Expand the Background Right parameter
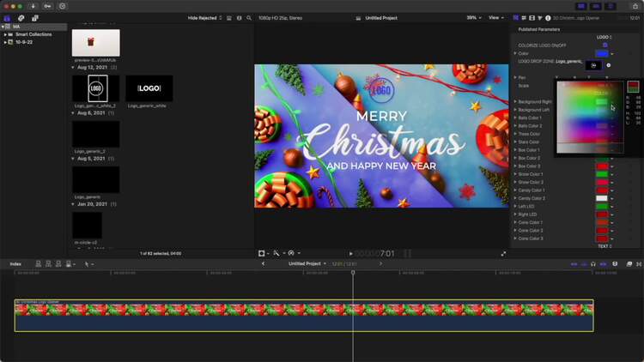644x362 pixels. [x=515, y=101]
